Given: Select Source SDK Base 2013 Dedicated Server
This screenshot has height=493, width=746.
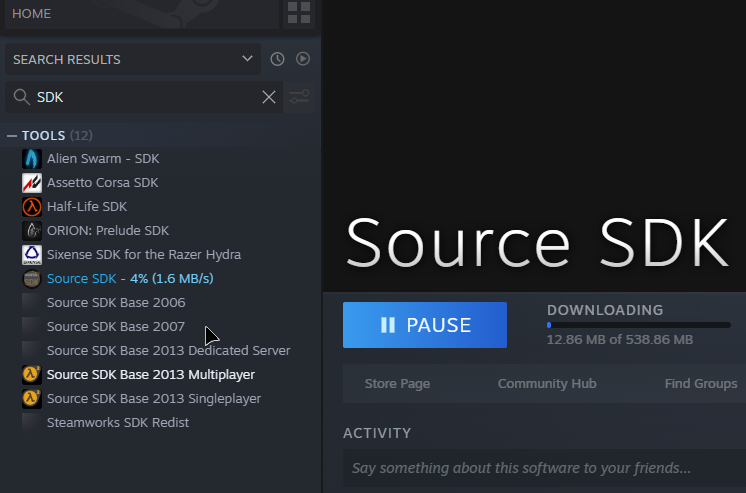Looking at the screenshot, I should point(168,351).
